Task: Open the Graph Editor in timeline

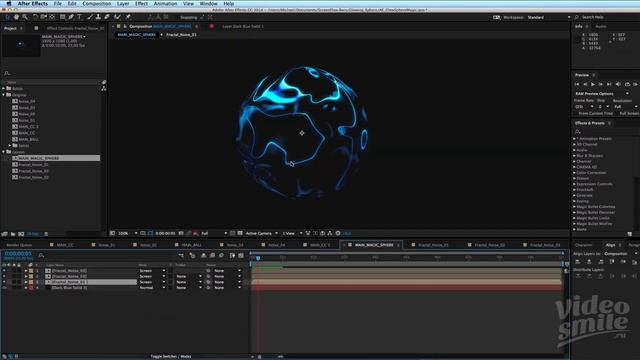Action: coord(241,255)
